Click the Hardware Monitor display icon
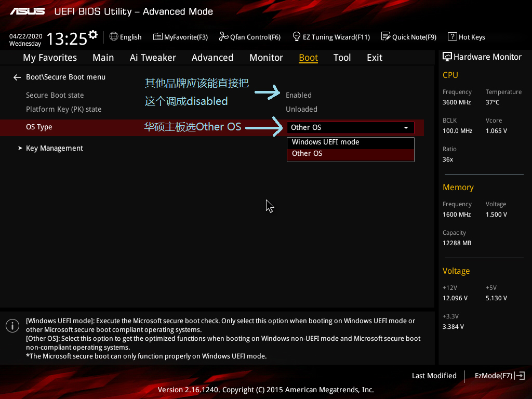Viewport: 532px width, 399px height. point(447,57)
